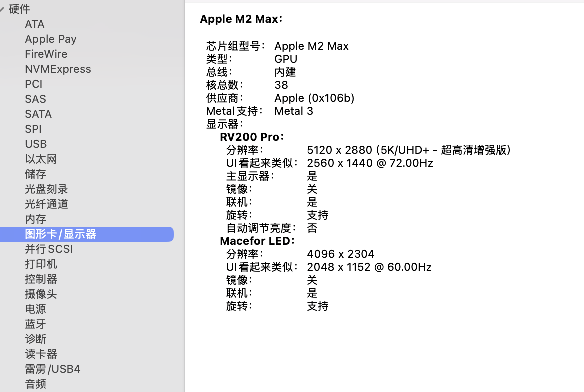Click the core count value 38
The width and height of the screenshot is (584, 392).
point(281,85)
